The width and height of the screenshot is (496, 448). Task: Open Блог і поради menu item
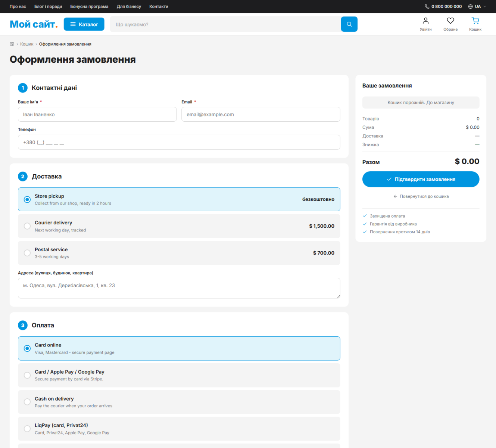(x=48, y=6)
